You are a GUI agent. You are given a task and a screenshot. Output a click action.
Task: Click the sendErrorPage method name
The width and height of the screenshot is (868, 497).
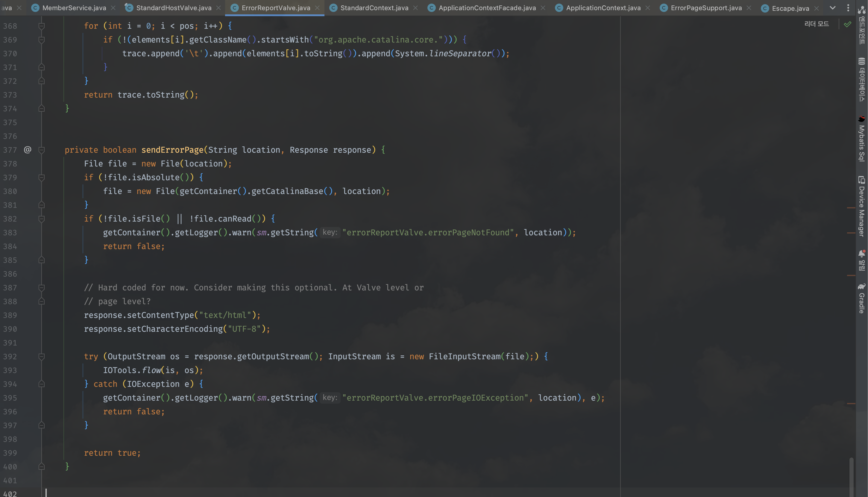point(172,150)
